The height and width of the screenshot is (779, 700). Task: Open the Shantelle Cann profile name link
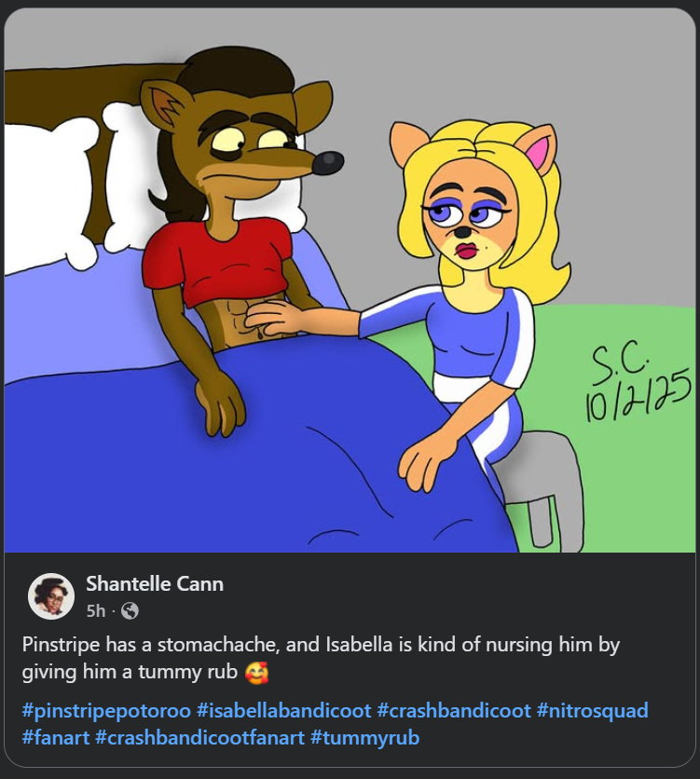pyautogui.click(x=155, y=583)
